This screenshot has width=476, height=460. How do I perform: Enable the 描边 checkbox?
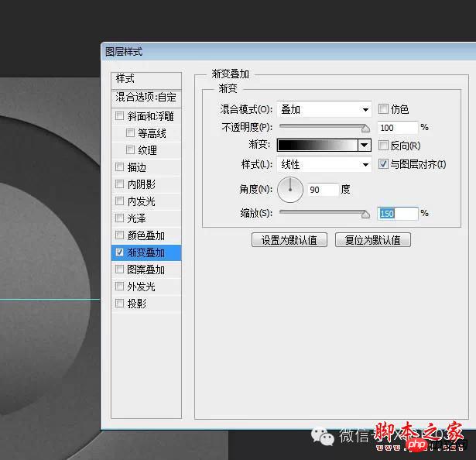(x=120, y=166)
